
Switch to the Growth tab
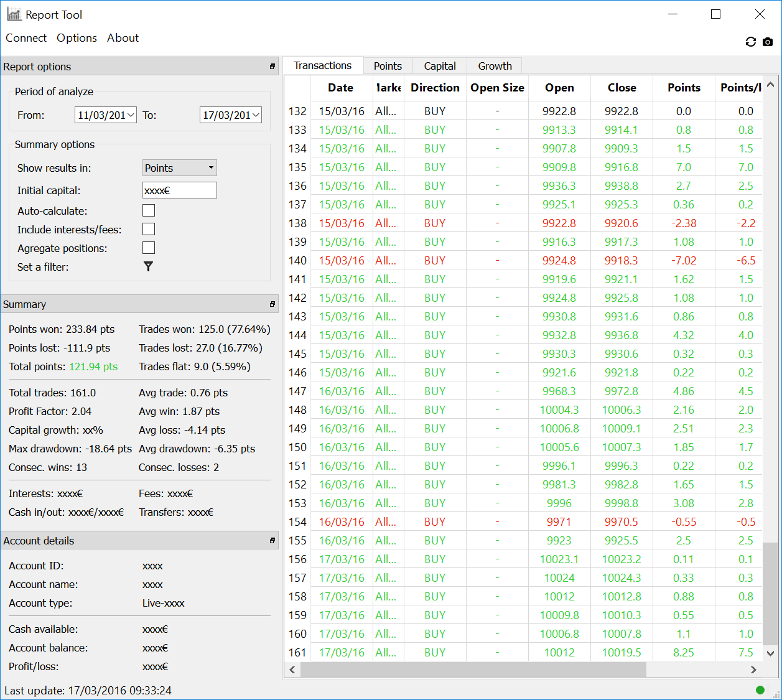(495, 66)
